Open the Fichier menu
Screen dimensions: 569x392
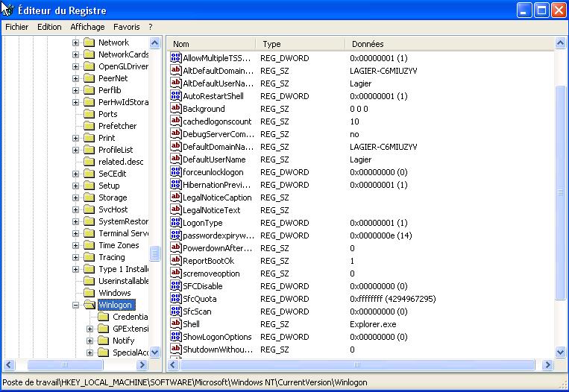16,27
